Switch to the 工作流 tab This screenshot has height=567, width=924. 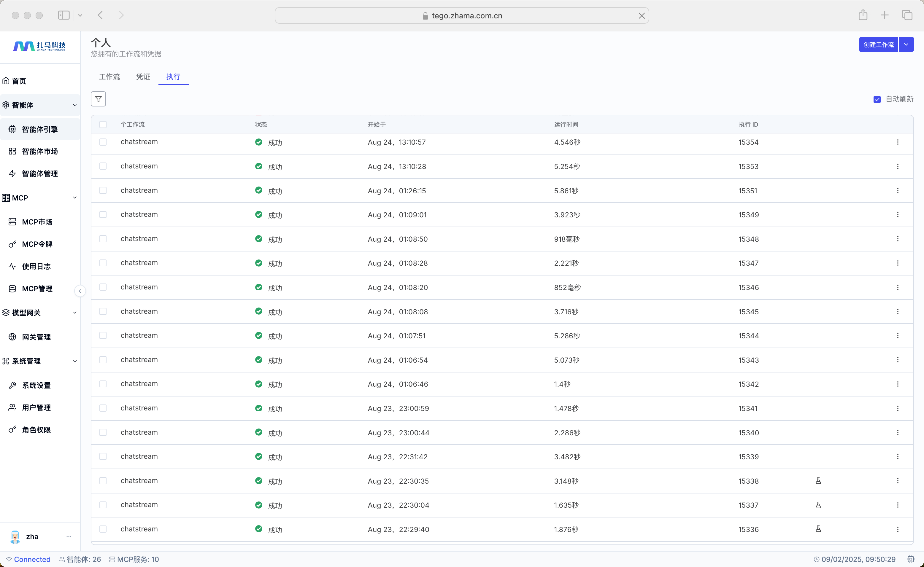tap(109, 77)
